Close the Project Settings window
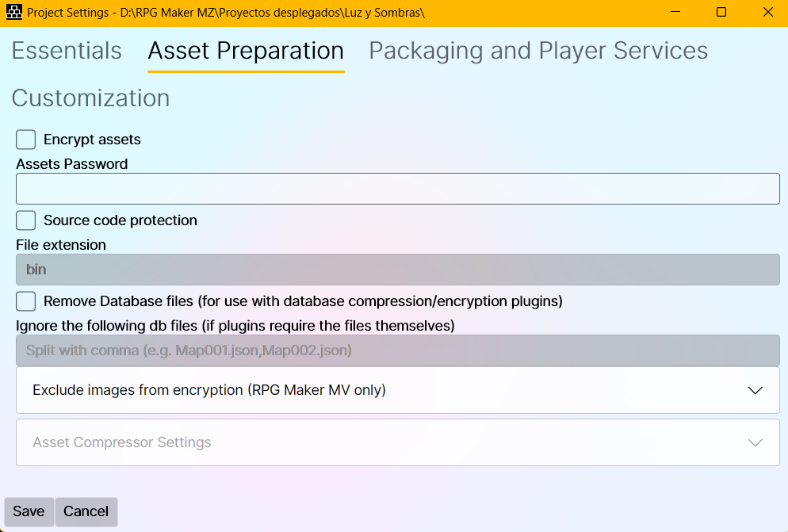This screenshot has height=532, width=788. (x=767, y=12)
